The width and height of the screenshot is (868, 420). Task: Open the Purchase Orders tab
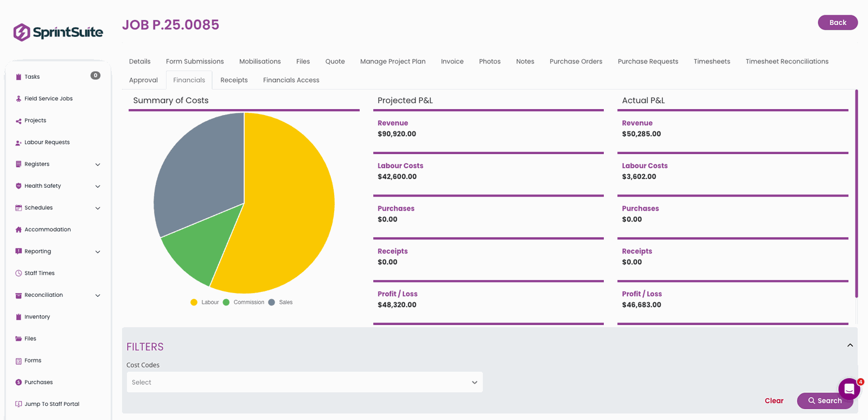point(576,61)
